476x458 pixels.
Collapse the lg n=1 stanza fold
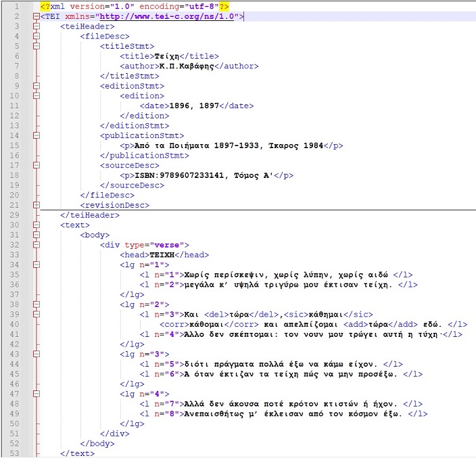37,265
